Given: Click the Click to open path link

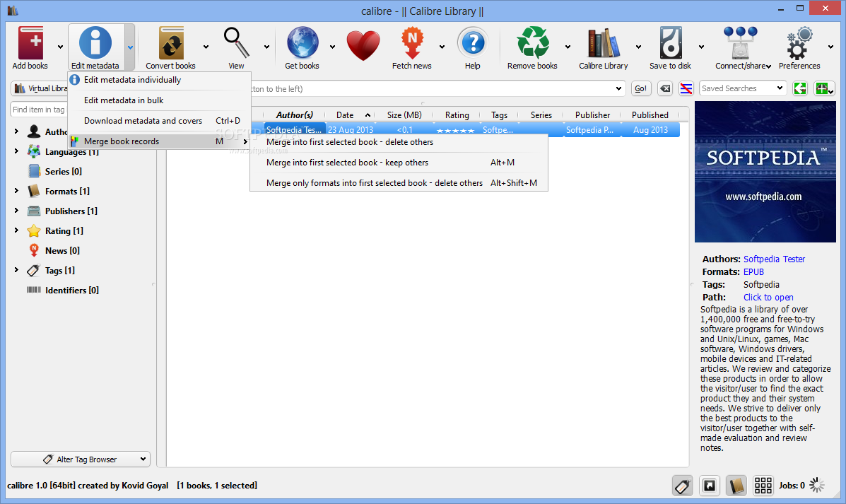Looking at the screenshot, I should (x=768, y=298).
